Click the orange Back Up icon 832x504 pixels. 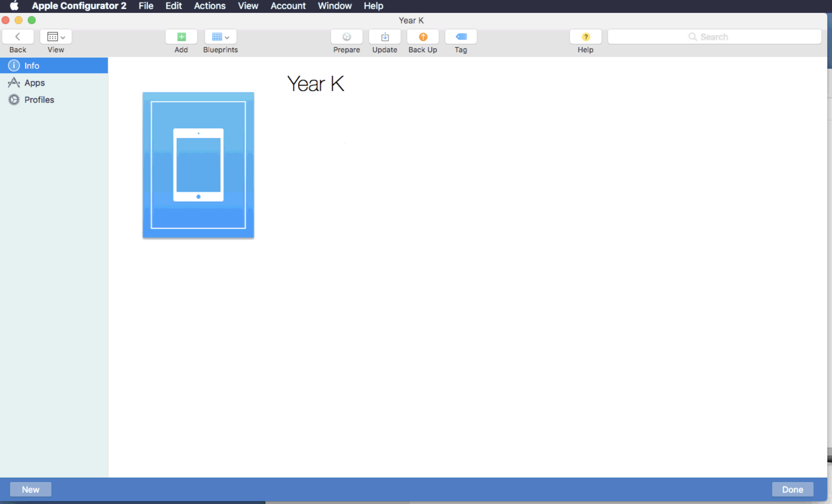click(x=423, y=37)
